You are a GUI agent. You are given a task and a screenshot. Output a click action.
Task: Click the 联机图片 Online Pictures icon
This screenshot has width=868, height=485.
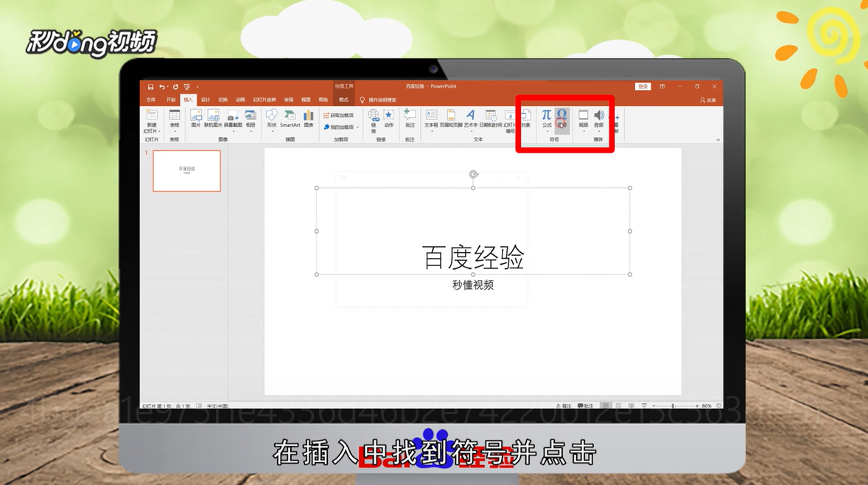(x=213, y=118)
